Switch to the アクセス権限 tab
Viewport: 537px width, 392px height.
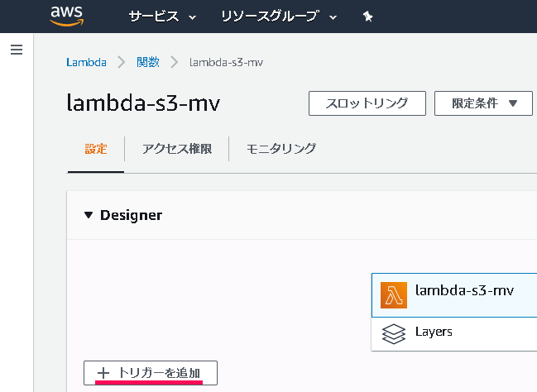(177, 149)
